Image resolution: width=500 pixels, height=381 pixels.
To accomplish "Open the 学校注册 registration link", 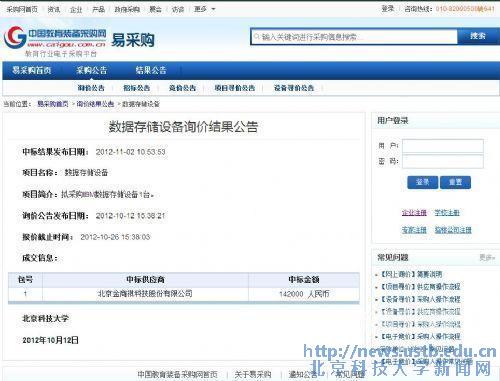I will pyautogui.click(x=447, y=213).
